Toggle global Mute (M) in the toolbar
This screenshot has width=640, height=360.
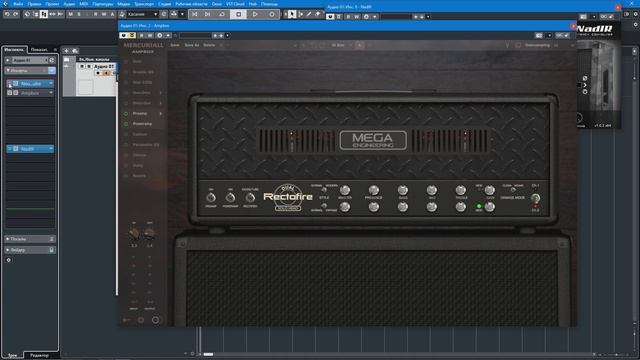[x=71, y=14]
